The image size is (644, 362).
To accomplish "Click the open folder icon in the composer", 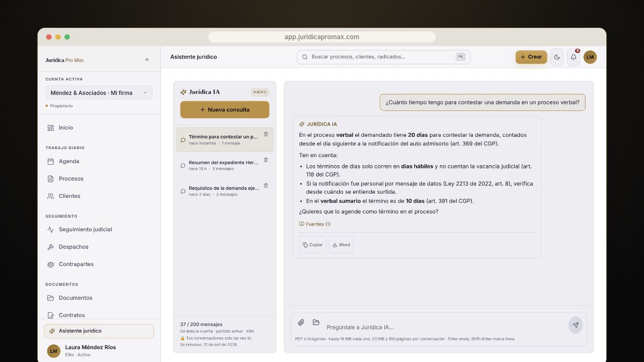I will pos(316,322).
